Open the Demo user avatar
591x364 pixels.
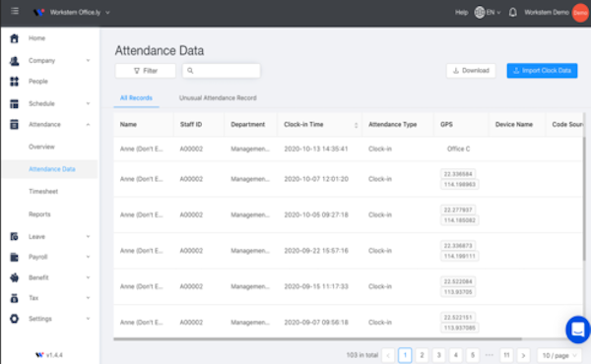[580, 13]
